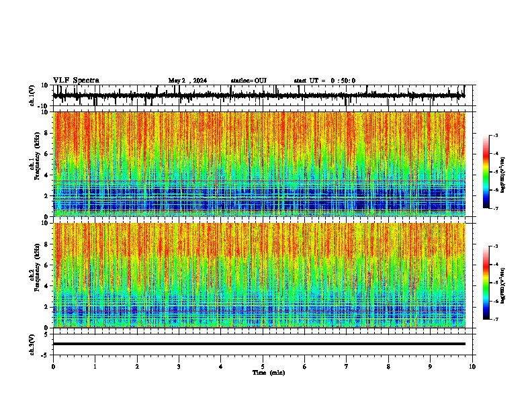The width and height of the screenshot is (532, 411).
Task: Click the ch.3(V) axis label
Action: tap(32, 345)
